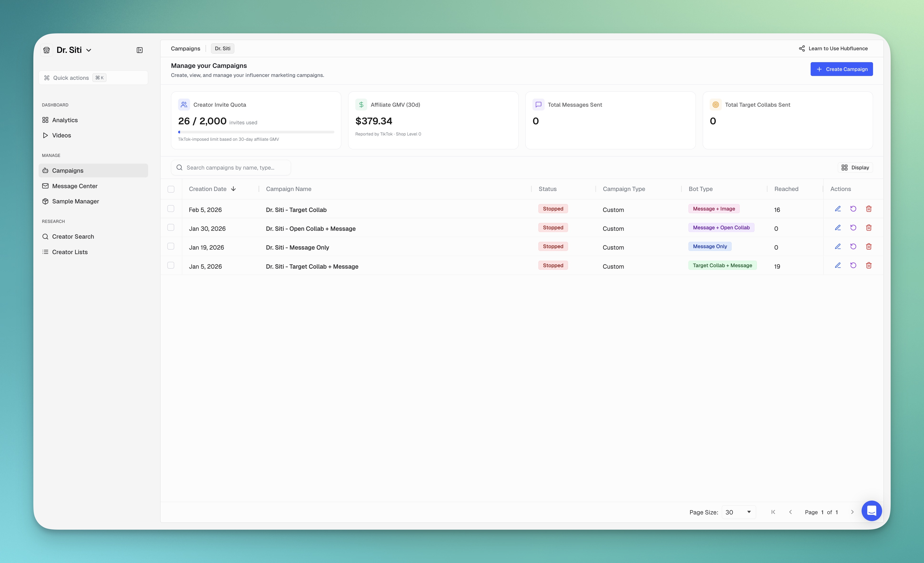Open the Display options menu
The image size is (924, 563).
click(855, 167)
